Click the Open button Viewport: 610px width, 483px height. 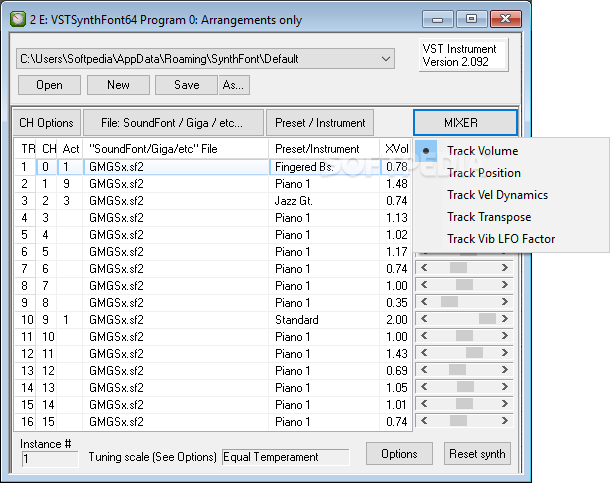coord(49,85)
